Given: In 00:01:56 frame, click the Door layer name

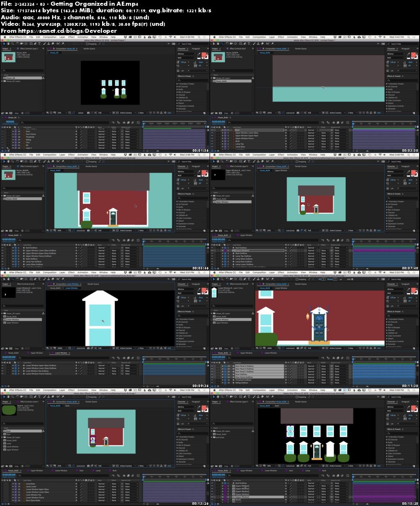Looking at the screenshot, I should 28,131.
